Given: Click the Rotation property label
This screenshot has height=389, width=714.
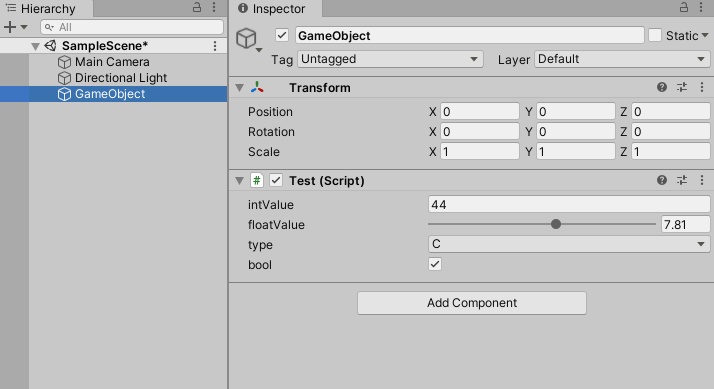Looking at the screenshot, I should click(x=271, y=132).
